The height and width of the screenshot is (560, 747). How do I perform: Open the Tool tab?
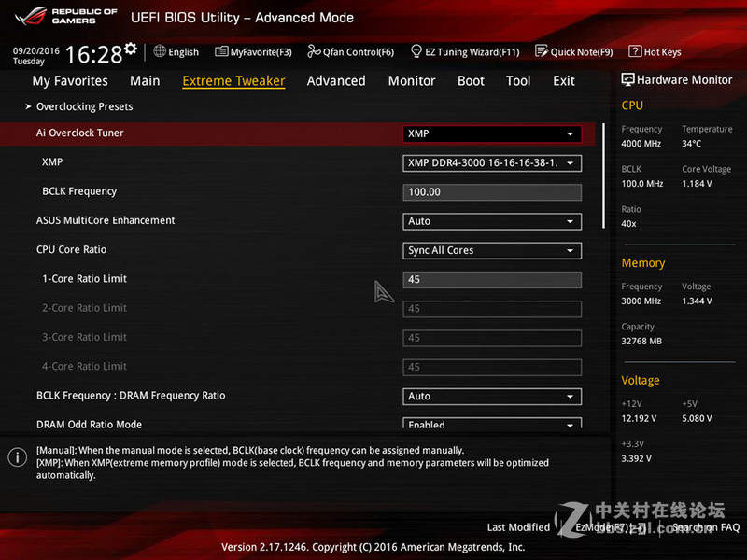coord(518,81)
